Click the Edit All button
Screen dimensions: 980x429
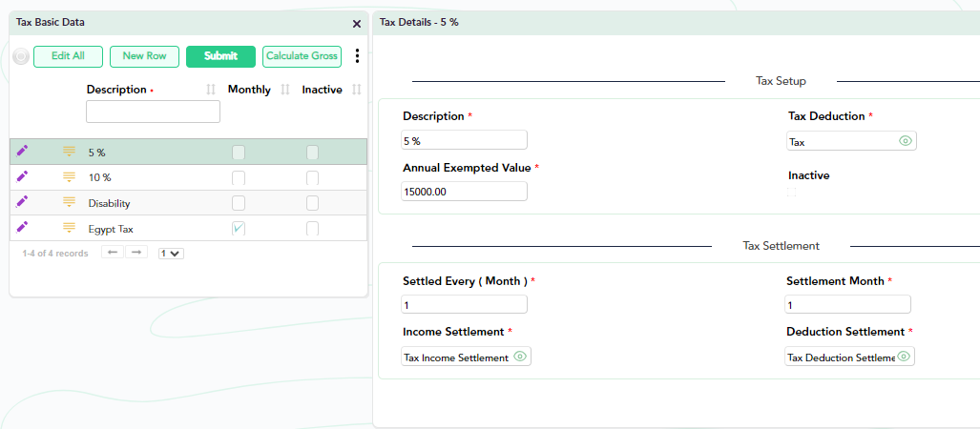coord(68,56)
